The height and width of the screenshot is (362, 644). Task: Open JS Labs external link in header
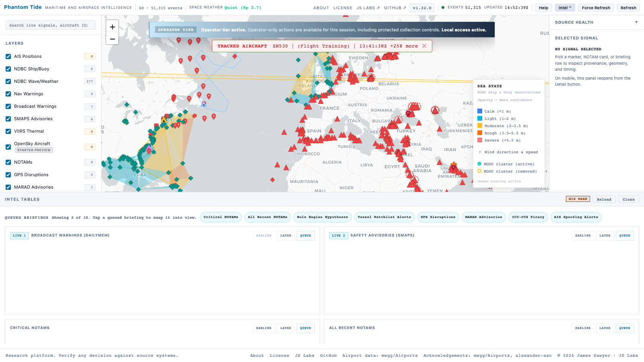368,8
